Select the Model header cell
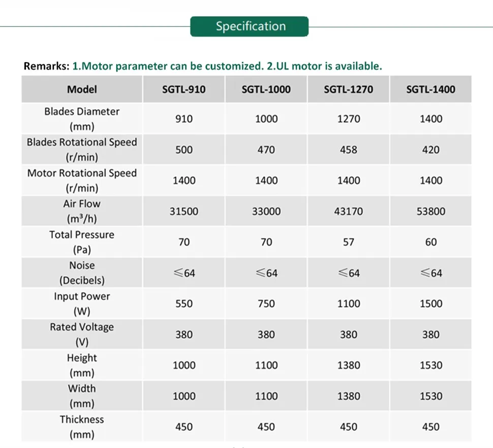Image resolution: width=493 pixels, height=448 pixels. click(x=82, y=89)
